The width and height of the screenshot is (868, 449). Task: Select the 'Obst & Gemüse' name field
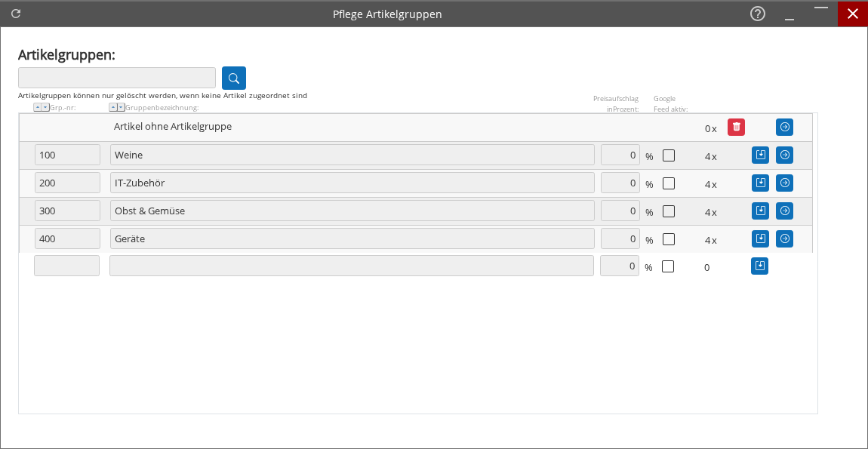pos(352,211)
